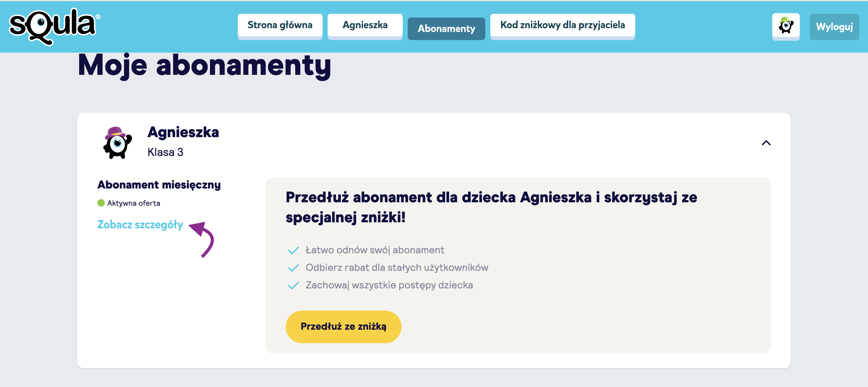Click checkmark next to Łatwo odnów swój abonament
This screenshot has width=868, height=387.
[x=293, y=250]
